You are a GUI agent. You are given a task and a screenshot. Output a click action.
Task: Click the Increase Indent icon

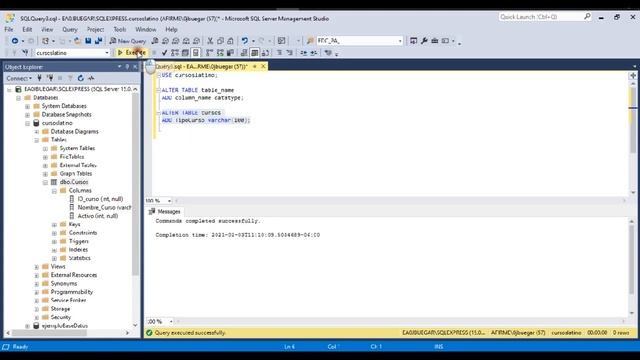pyautogui.click(x=313, y=53)
